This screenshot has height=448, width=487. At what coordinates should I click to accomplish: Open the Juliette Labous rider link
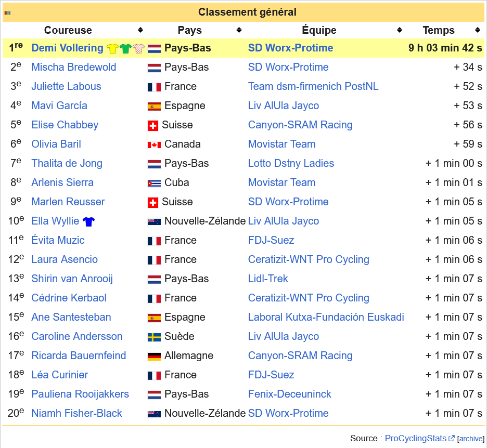[x=66, y=86]
